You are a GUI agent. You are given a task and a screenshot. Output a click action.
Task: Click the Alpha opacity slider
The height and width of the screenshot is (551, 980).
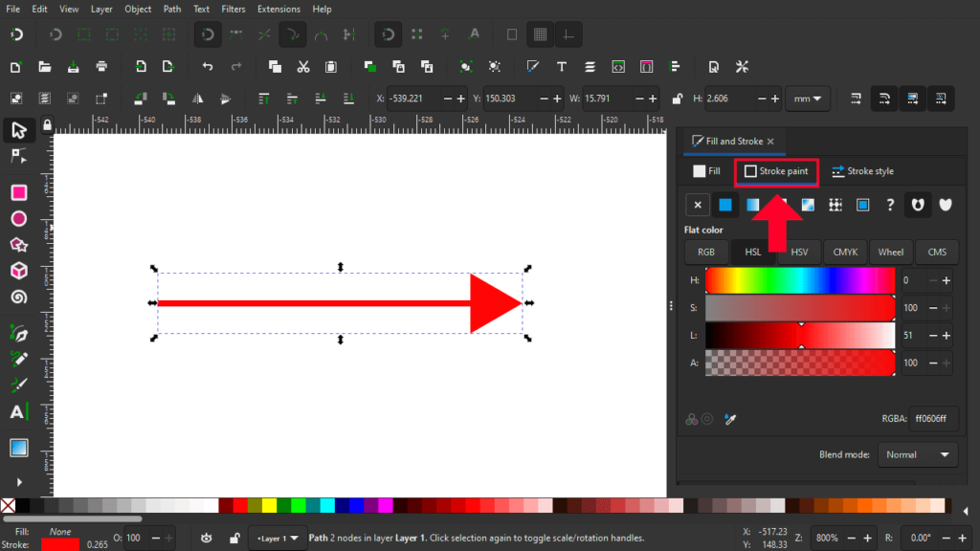(x=800, y=363)
